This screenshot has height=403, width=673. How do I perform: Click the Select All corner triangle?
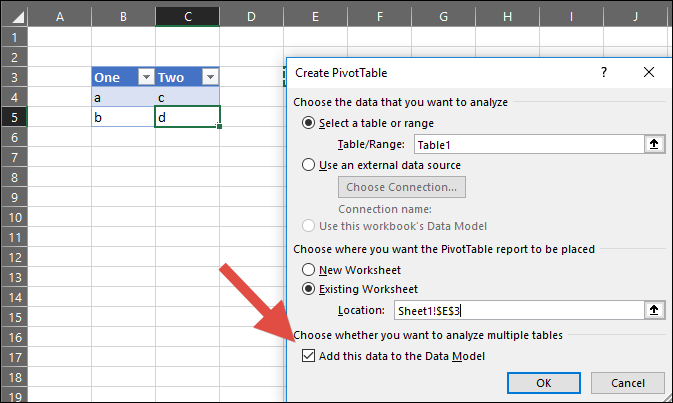click(14, 16)
